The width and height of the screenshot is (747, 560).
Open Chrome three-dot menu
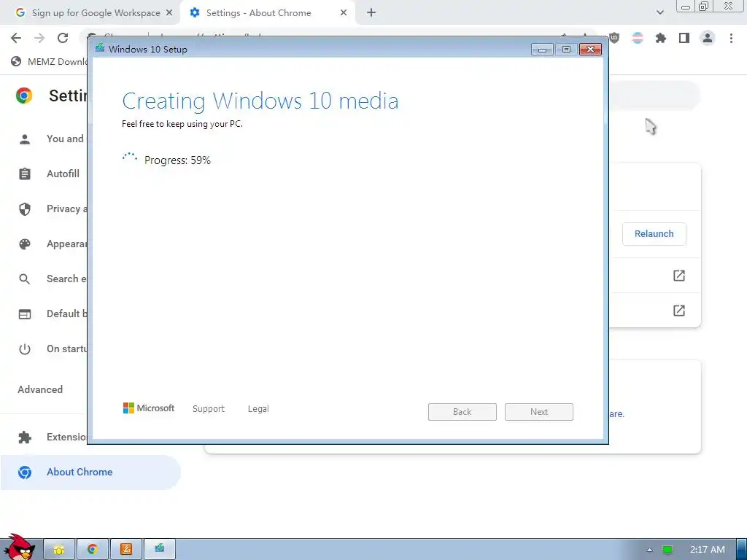point(731,38)
